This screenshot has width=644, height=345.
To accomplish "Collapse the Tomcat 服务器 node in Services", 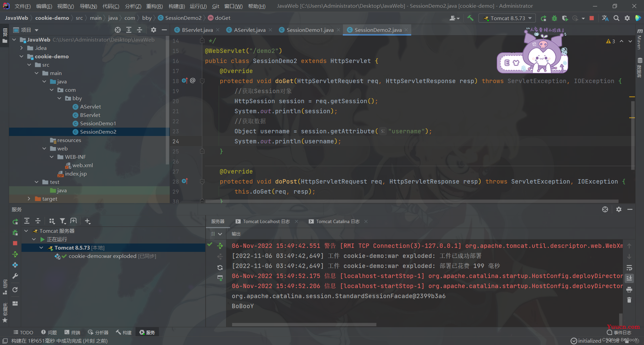I will (x=26, y=231).
